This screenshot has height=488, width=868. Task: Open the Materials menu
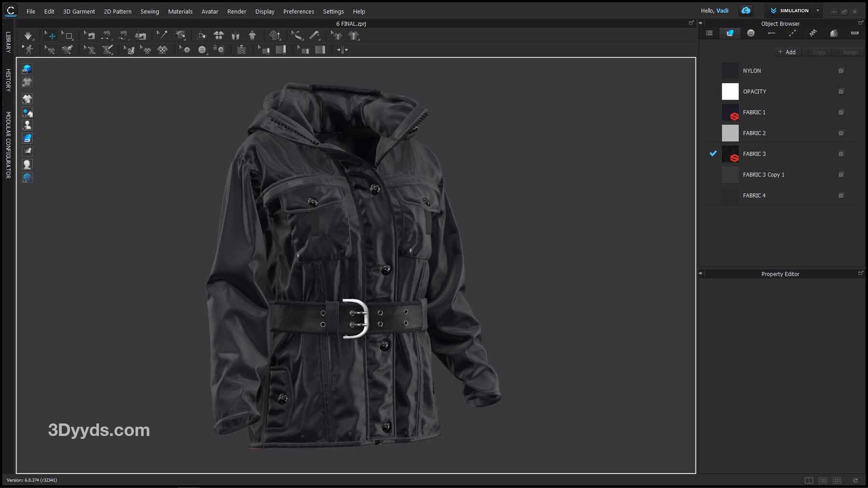coord(180,12)
